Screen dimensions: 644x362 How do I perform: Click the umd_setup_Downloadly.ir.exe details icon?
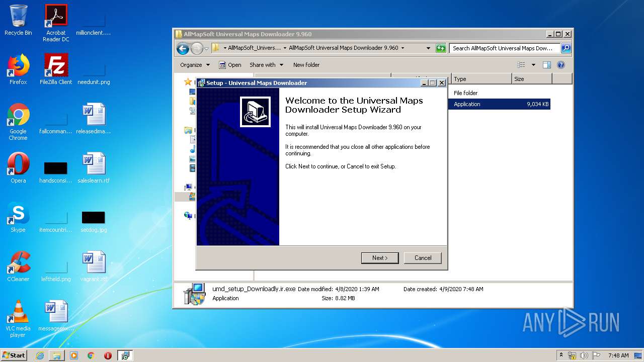194,294
